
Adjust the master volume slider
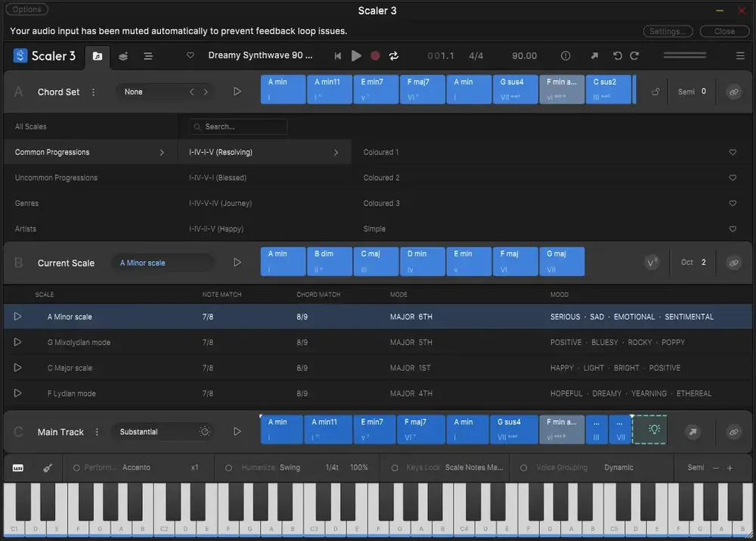pyautogui.click(x=685, y=55)
